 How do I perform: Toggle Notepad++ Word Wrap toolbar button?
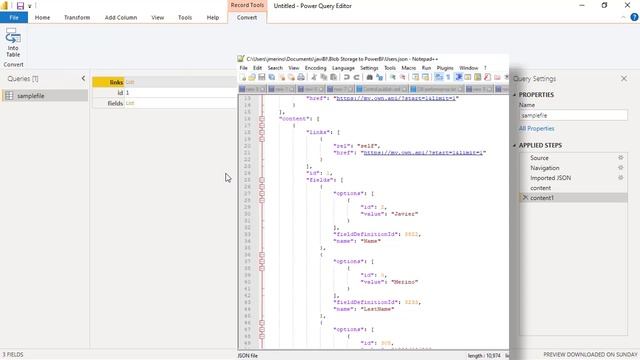point(438,77)
